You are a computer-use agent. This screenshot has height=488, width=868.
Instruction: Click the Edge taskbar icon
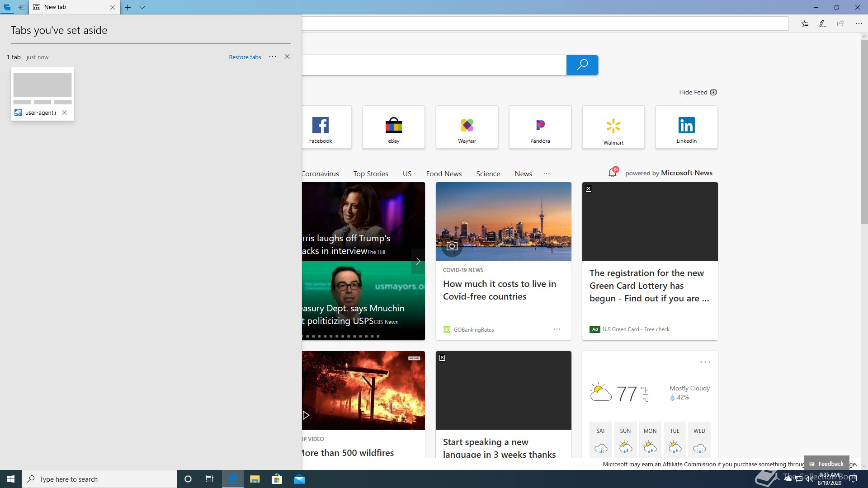coord(233,479)
